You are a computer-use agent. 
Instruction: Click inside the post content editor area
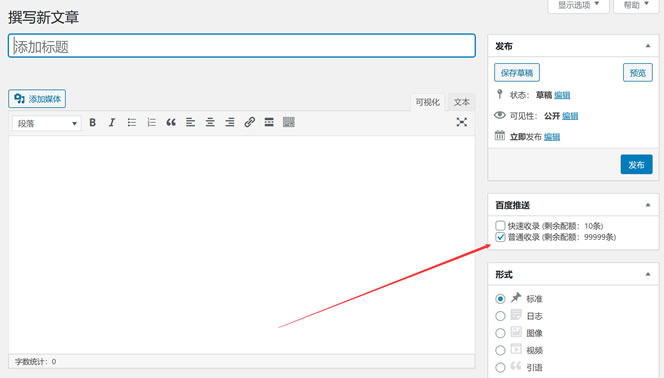point(242,245)
